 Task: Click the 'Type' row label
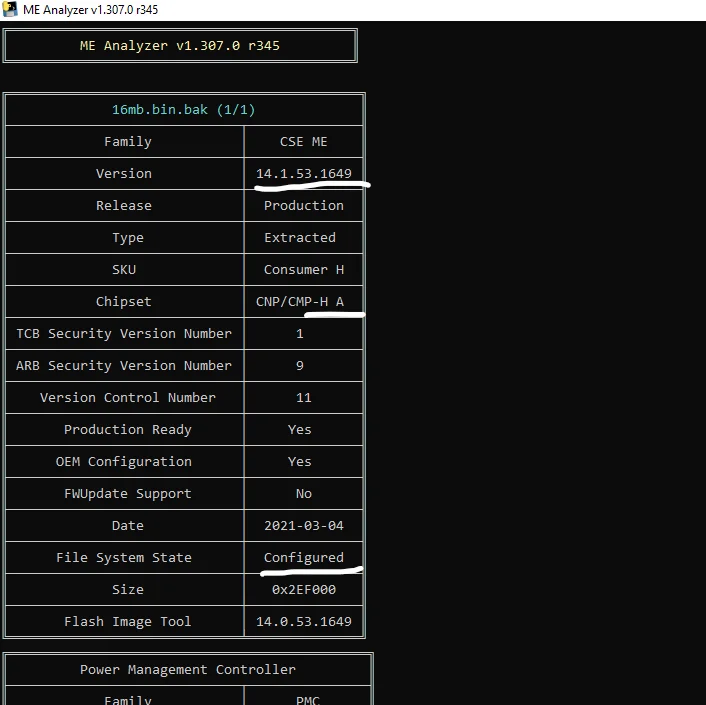pos(128,238)
